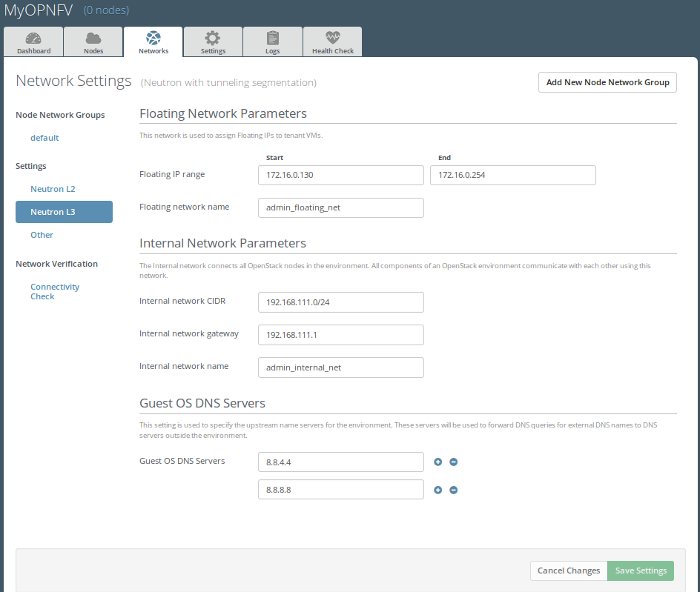Open Connectivity Check verification
Screen dimensions: 700x592
pos(54,291)
